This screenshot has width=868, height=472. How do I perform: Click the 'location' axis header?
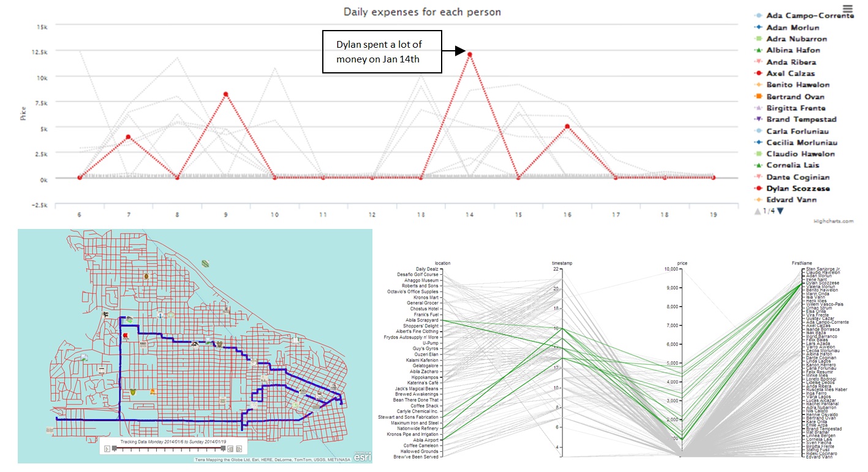[442, 263]
